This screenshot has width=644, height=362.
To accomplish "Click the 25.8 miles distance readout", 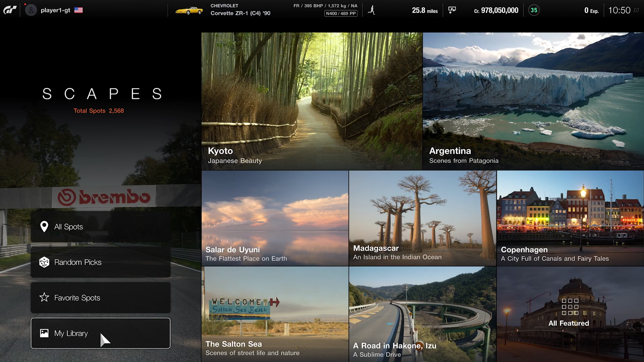I will point(425,10).
